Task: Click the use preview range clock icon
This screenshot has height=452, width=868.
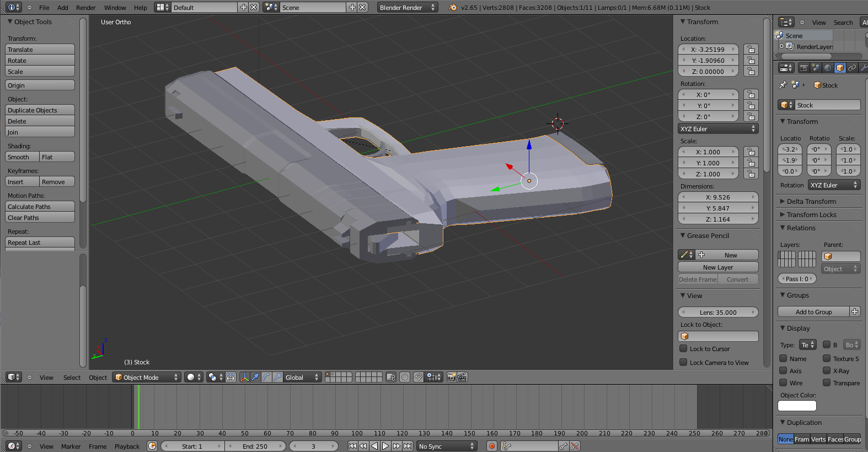Action: [152, 446]
